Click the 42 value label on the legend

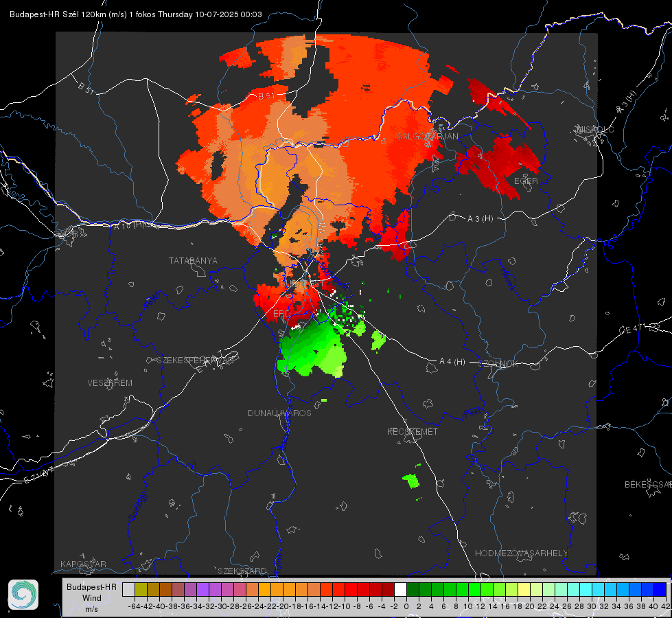pos(665,606)
